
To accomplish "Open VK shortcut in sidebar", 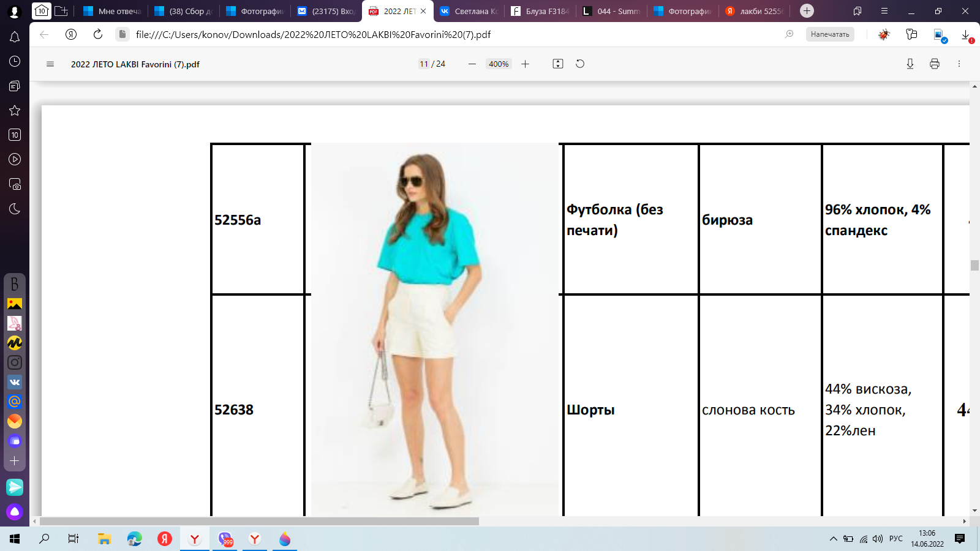I will [15, 382].
